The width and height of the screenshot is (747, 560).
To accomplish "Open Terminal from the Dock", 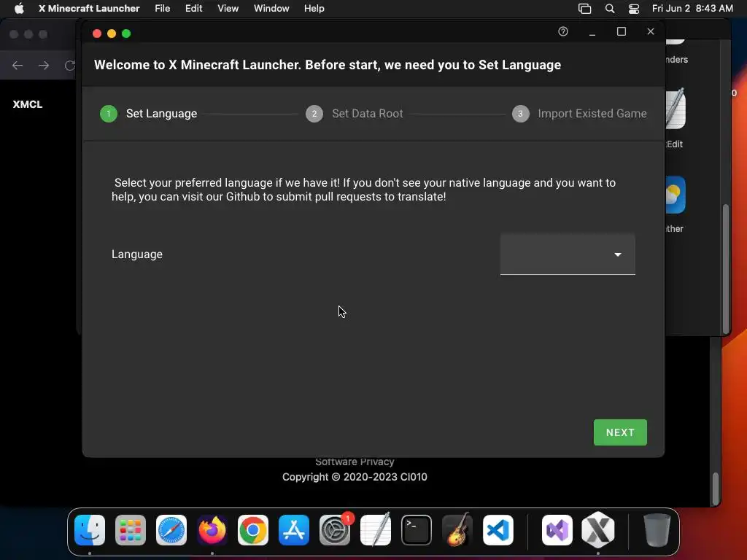I will [417, 530].
